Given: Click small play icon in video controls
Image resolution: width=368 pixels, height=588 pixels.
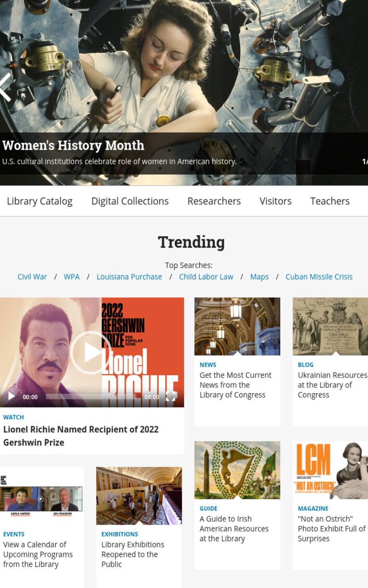Looking at the screenshot, I should coord(11,396).
